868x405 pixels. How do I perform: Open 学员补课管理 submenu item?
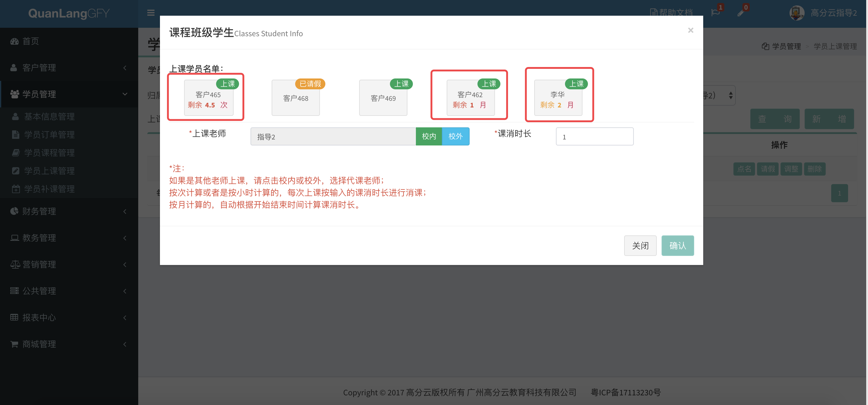(49, 189)
